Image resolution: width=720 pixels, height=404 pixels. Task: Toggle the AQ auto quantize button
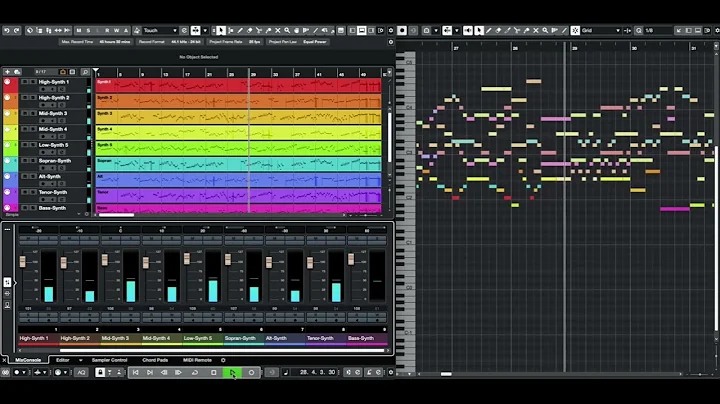click(81, 372)
